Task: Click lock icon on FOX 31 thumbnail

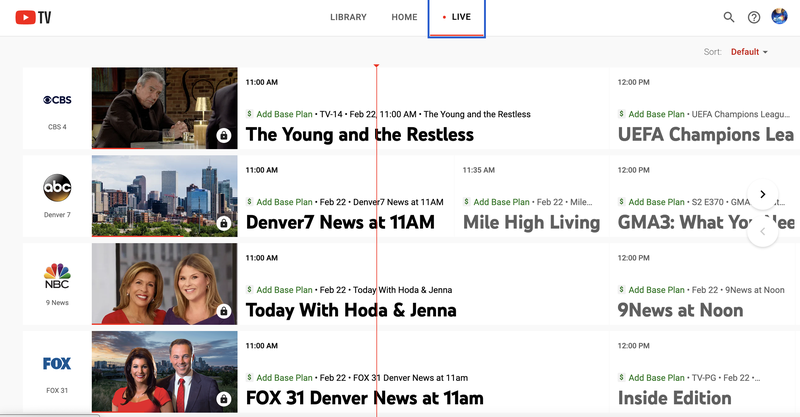Action: coord(223,399)
